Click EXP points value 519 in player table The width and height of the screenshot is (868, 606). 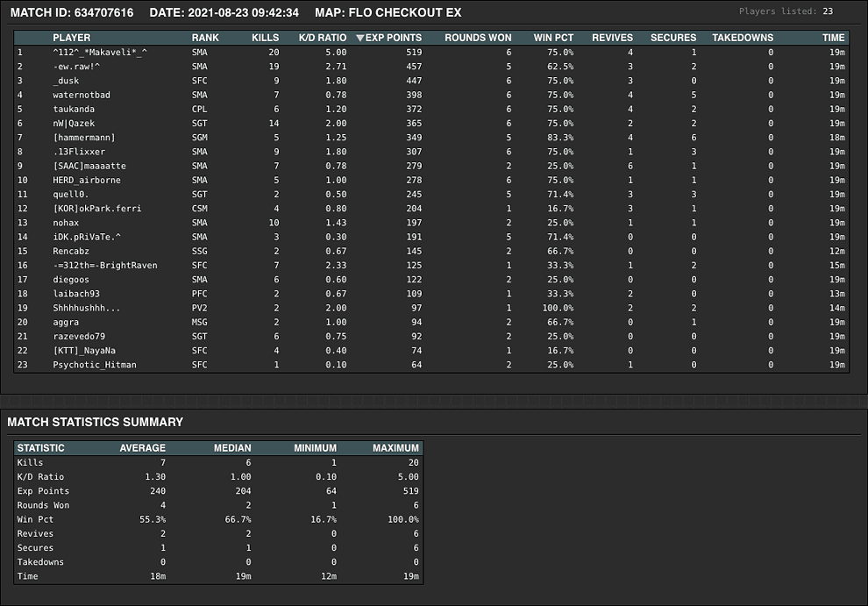tap(414, 52)
